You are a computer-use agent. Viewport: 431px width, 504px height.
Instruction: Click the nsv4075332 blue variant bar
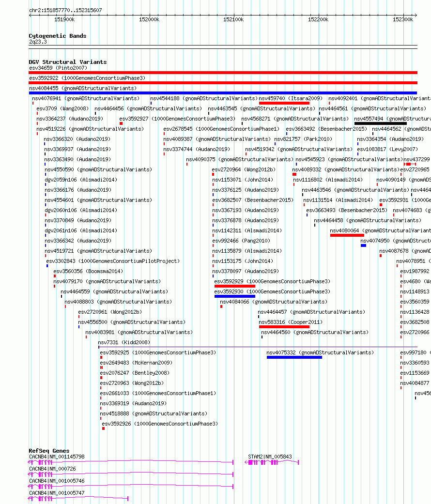(294, 357)
